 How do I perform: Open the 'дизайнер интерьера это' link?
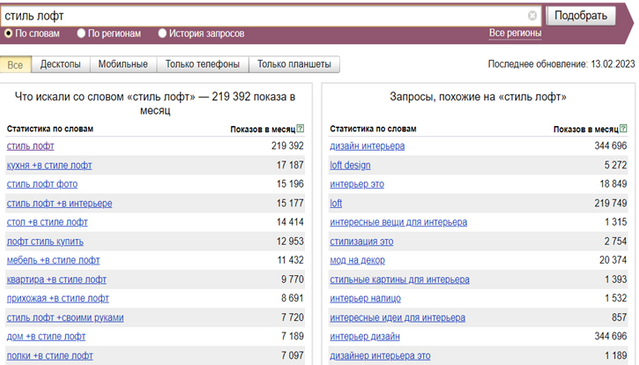click(380, 356)
